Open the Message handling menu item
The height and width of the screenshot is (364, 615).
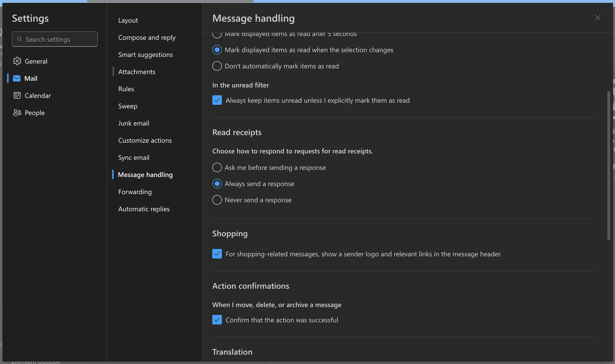pos(145,175)
